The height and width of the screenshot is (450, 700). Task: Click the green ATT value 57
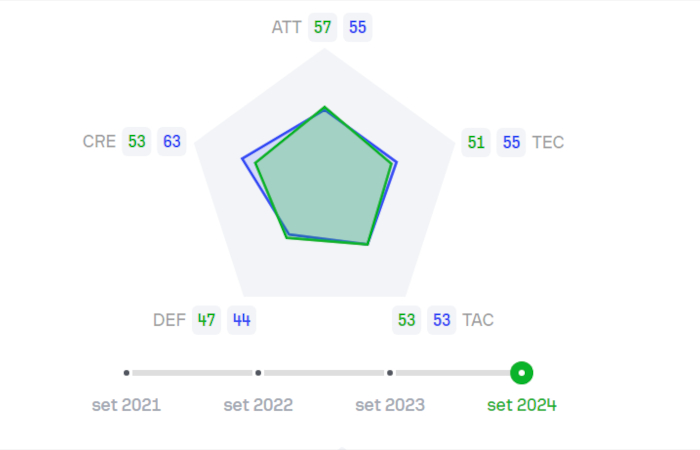coord(322,27)
